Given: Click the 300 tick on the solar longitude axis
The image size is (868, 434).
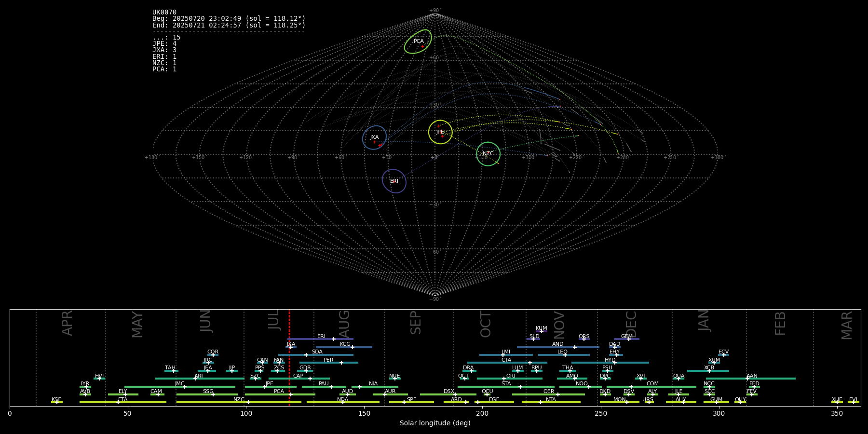Looking at the screenshot, I should coord(719,413).
